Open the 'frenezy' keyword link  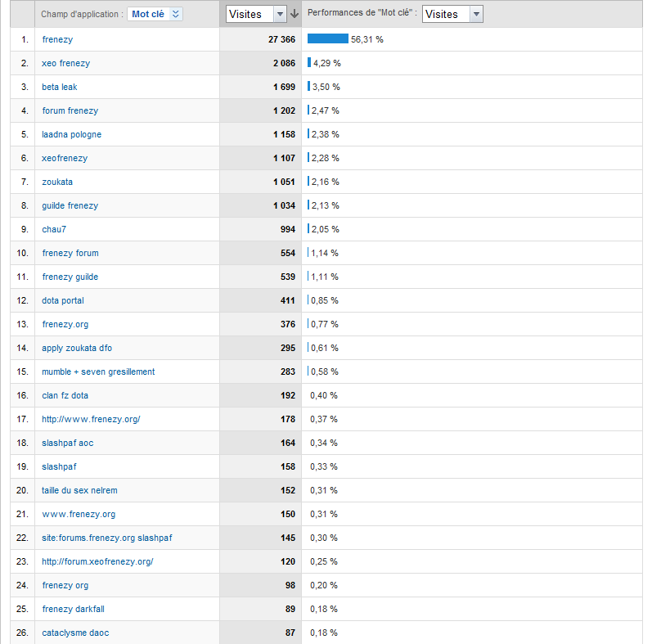(57, 39)
